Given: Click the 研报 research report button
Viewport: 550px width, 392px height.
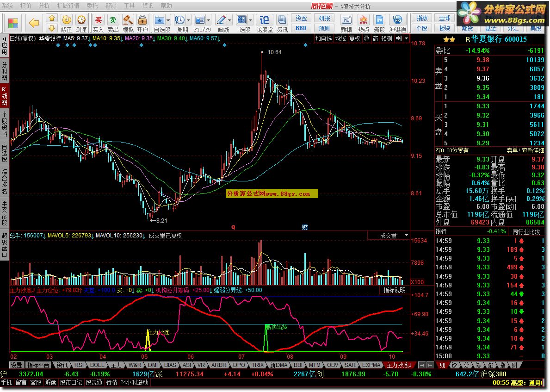Looking at the screenshot, I should pyautogui.click(x=324, y=18).
